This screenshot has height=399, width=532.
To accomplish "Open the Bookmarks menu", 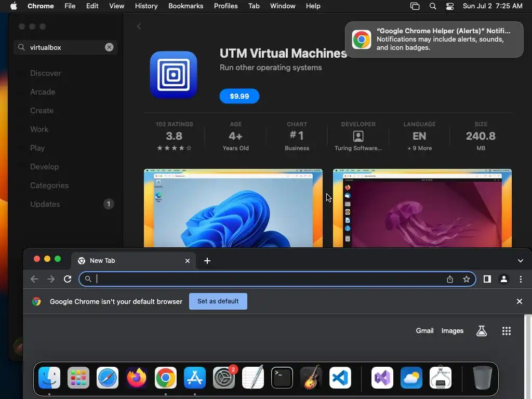I will click(185, 6).
